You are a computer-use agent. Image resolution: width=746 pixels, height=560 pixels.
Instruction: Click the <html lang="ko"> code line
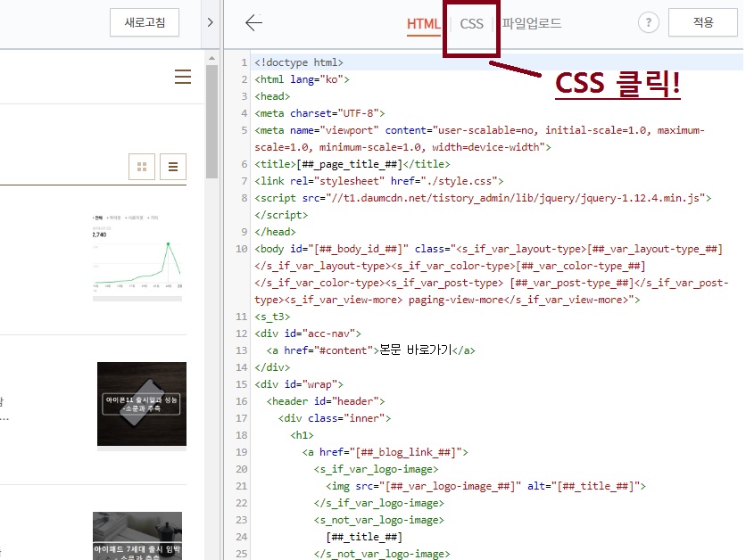302,79
